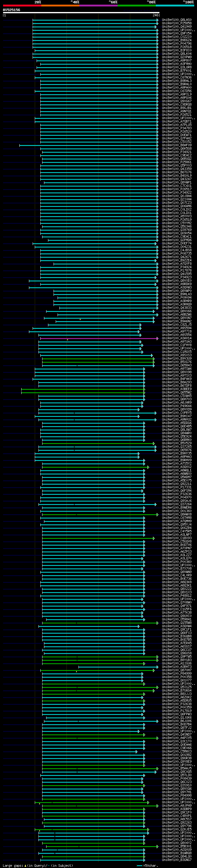Click hit label UniRef100_P49644
The width and height of the screenshot is (197, 868).
point(176,406)
